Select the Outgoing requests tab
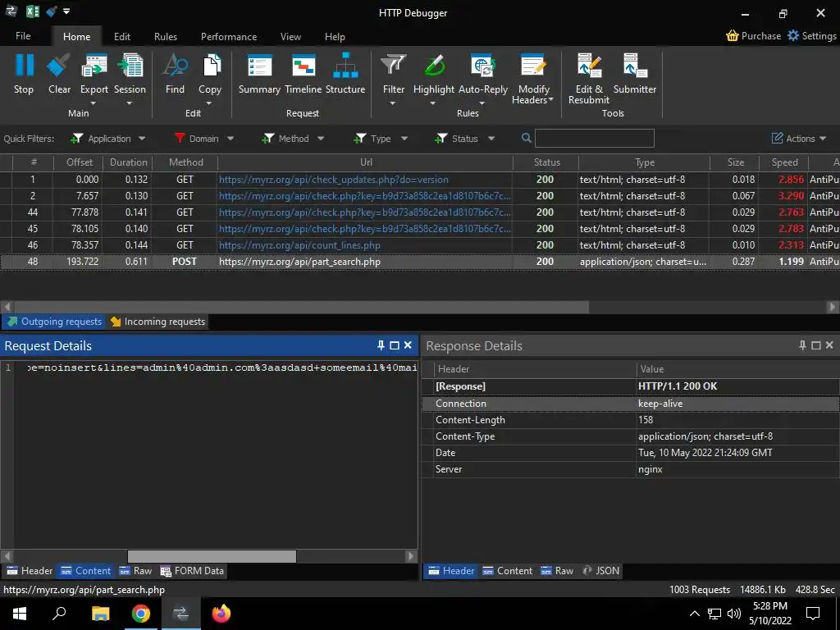This screenshot has height=630, width=840. click(x=54, y=322)
